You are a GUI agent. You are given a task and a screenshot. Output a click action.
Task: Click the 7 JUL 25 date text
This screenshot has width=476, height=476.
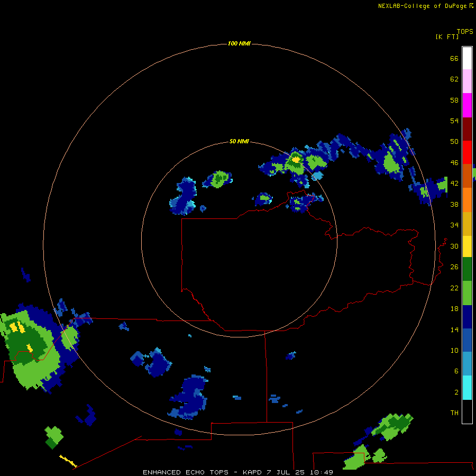(286, 472)
